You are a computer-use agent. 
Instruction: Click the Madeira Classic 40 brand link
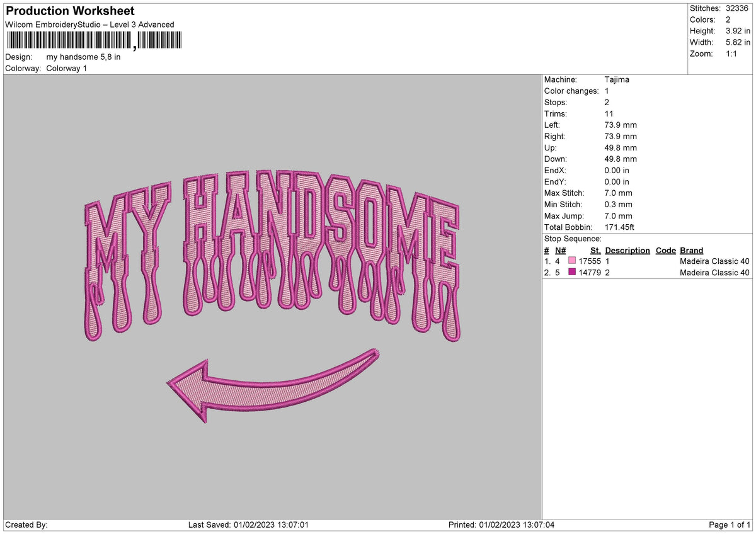[x=714, y=261]
